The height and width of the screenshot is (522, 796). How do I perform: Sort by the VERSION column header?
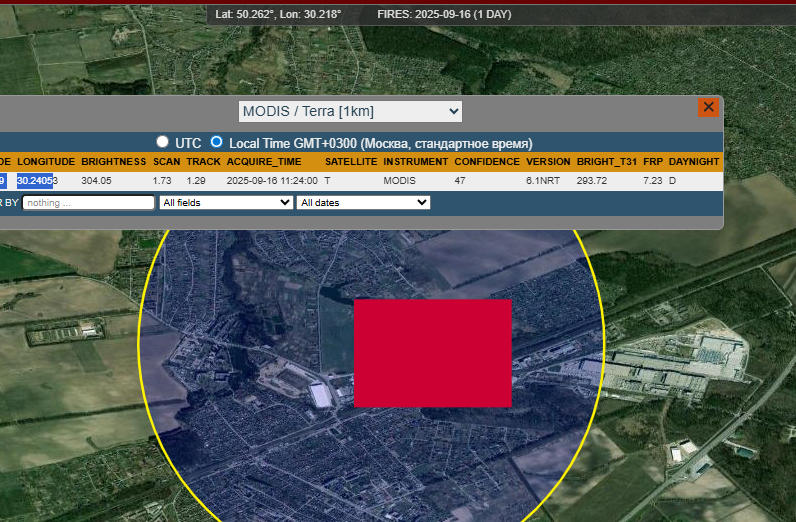(548, 161)
